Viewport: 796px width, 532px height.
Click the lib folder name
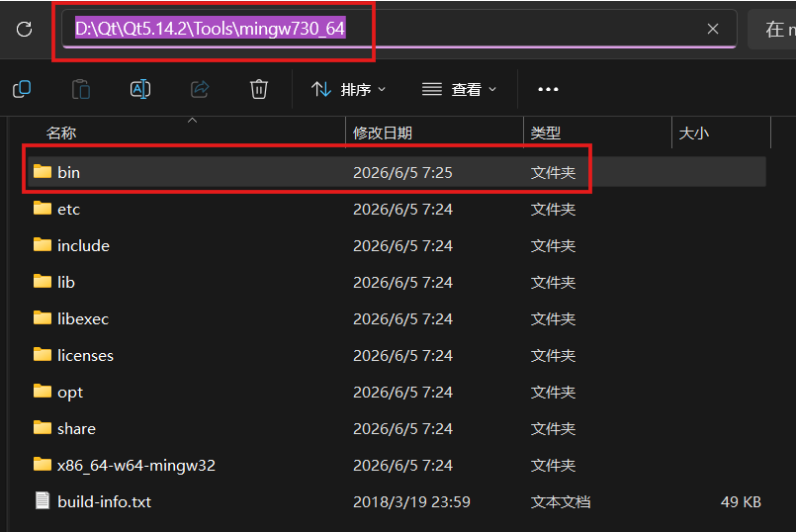(x=66, y=282)
